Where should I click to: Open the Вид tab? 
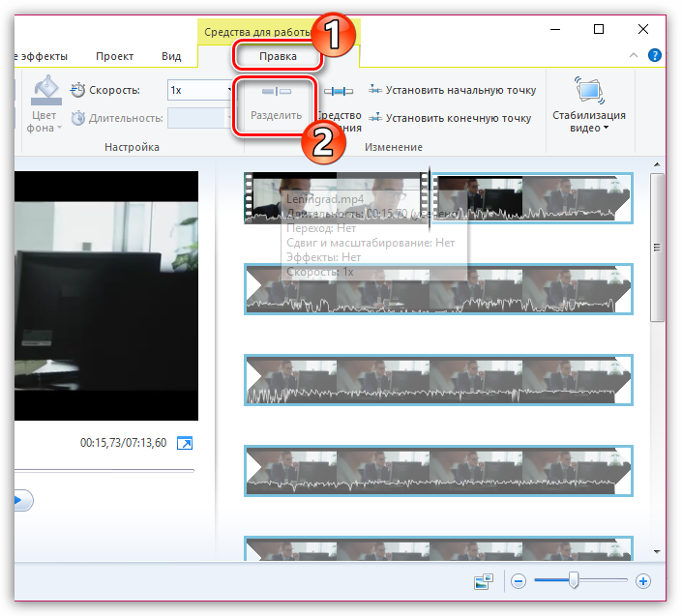tap(171, 56)
